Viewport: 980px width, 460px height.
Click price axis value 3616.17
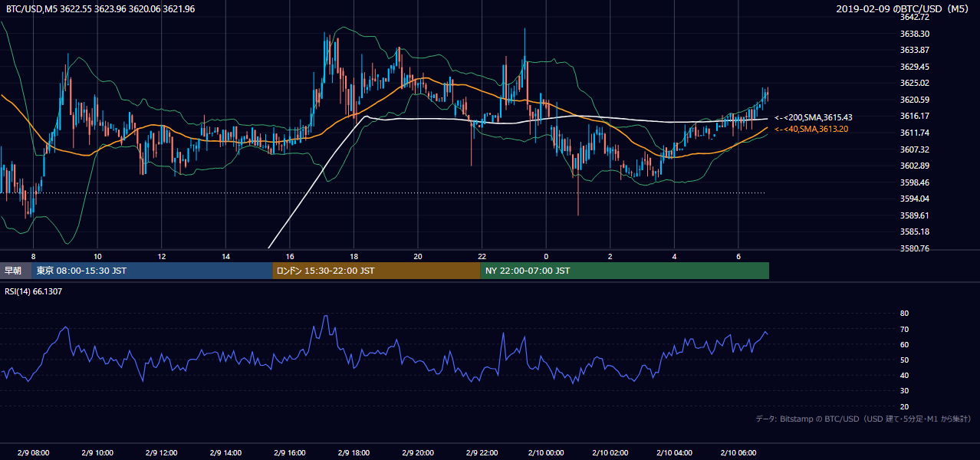pyautogui.click(x=915, y=116)
